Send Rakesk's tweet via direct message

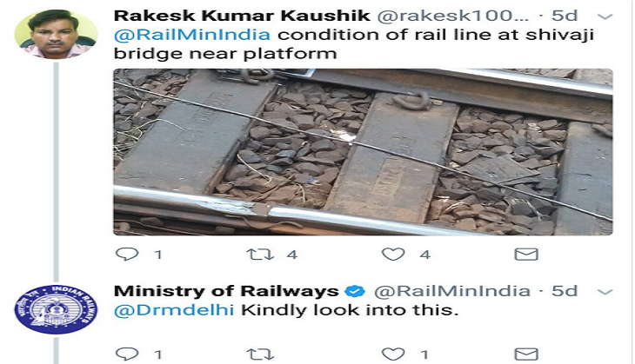click(526, 255)
